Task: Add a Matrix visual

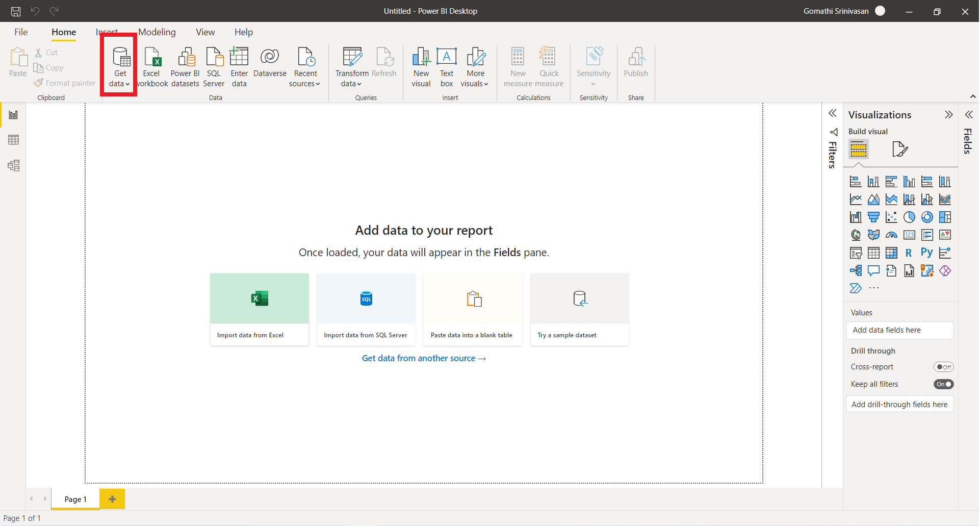Action: point(891,253)
